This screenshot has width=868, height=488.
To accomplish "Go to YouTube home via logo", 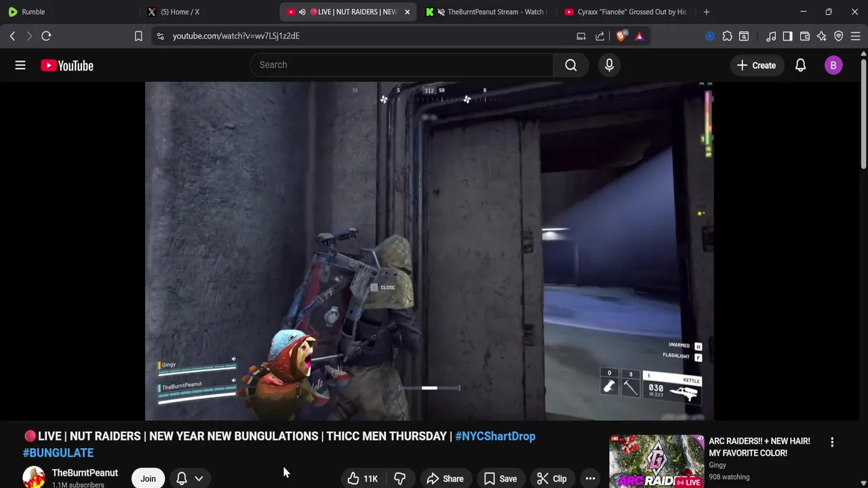I will [x=67, y=65].
